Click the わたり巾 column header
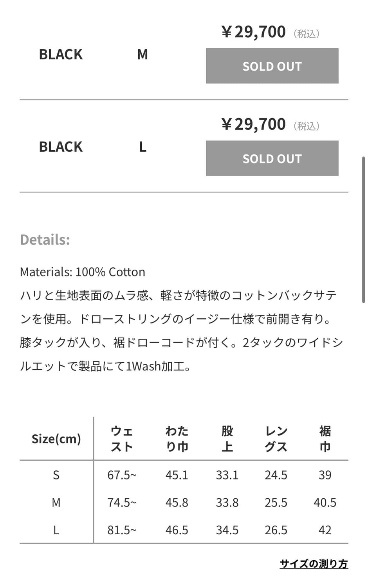Screen dimensions: 368x588 click(177, 439)
